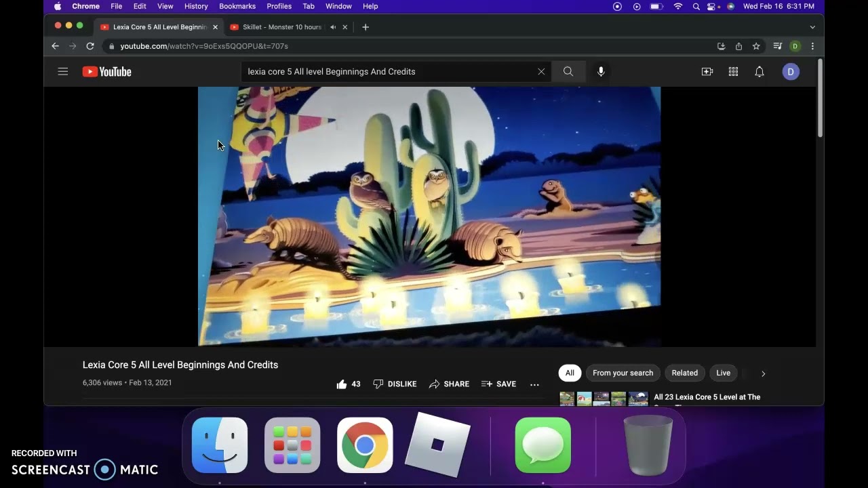Click the date and time clock

pyautogui.click(x=778, y=6)
